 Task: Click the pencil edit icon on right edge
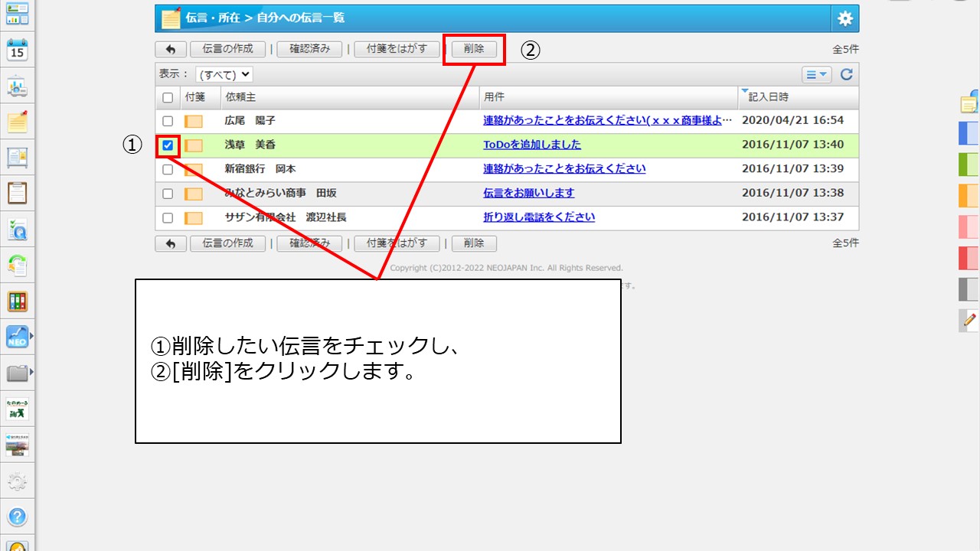[x=969, y=320]
